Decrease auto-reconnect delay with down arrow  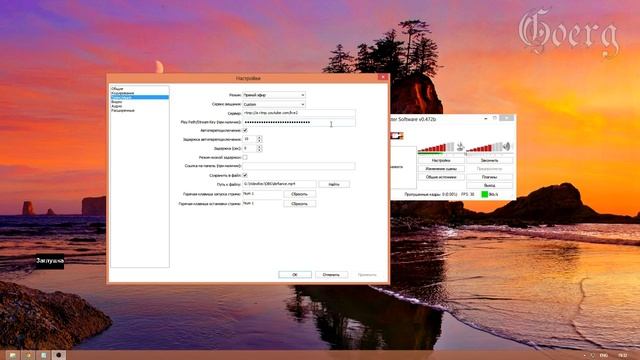click(x=259, y=141)
